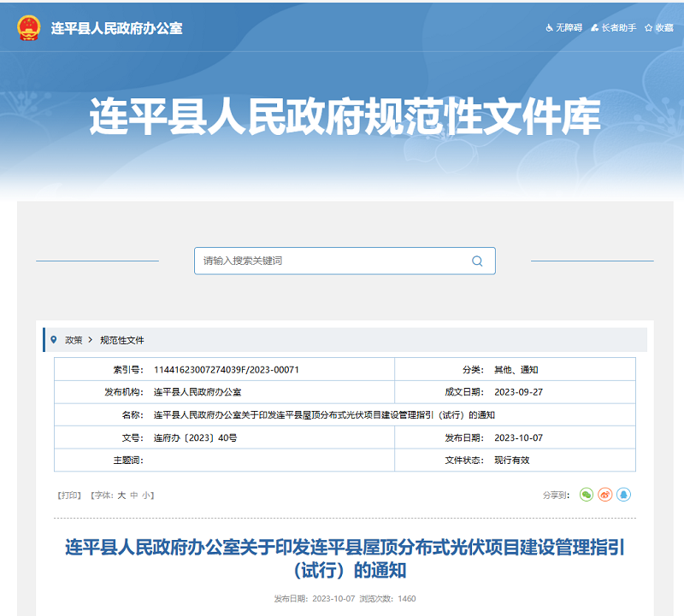
Task: Click the location pin breadcrumb icon
Action: 54,339
